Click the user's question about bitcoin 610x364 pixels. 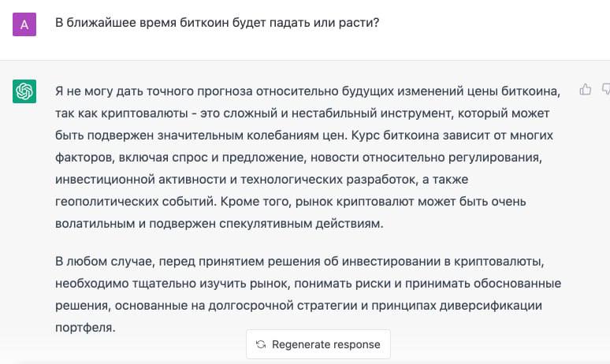click(218, 23)
